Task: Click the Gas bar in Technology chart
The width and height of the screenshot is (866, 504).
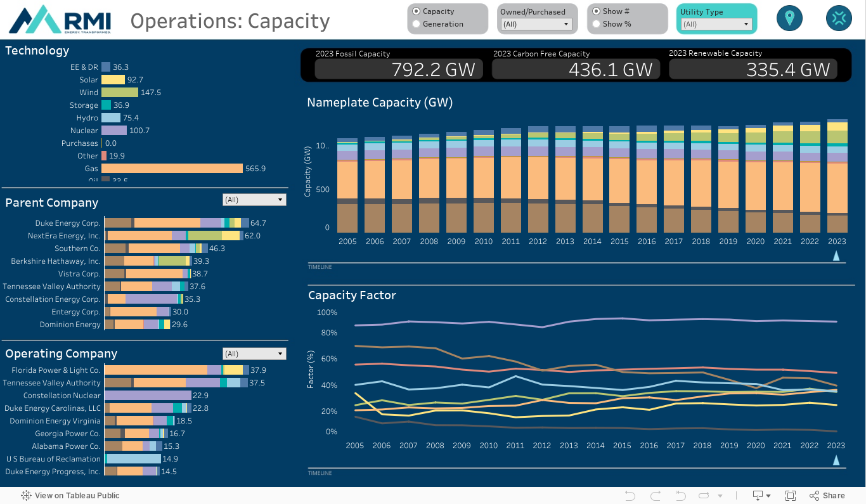Action: 172,169
